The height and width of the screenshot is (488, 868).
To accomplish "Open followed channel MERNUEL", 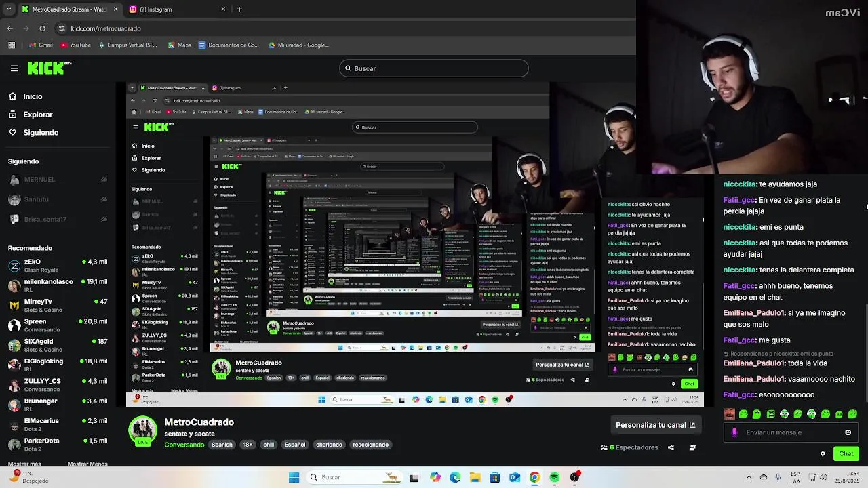I will click(58, 179).
